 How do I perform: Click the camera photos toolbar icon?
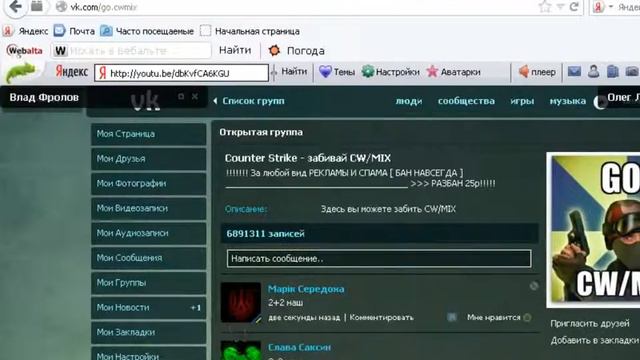pyautogui.click(x=632, y=72)
